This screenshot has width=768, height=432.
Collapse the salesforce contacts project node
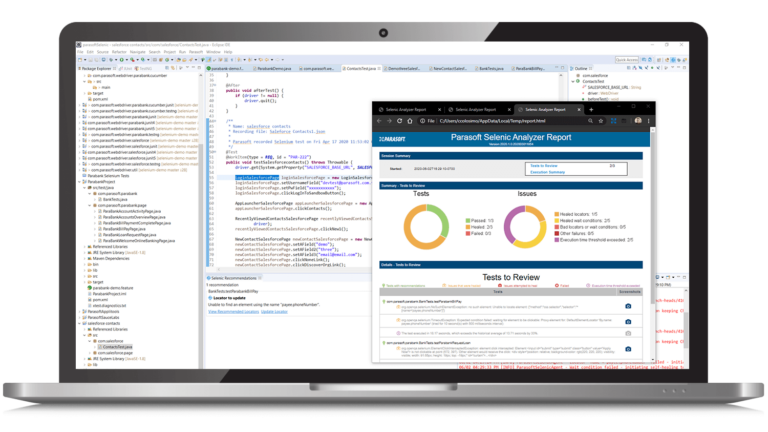(79, 323)
